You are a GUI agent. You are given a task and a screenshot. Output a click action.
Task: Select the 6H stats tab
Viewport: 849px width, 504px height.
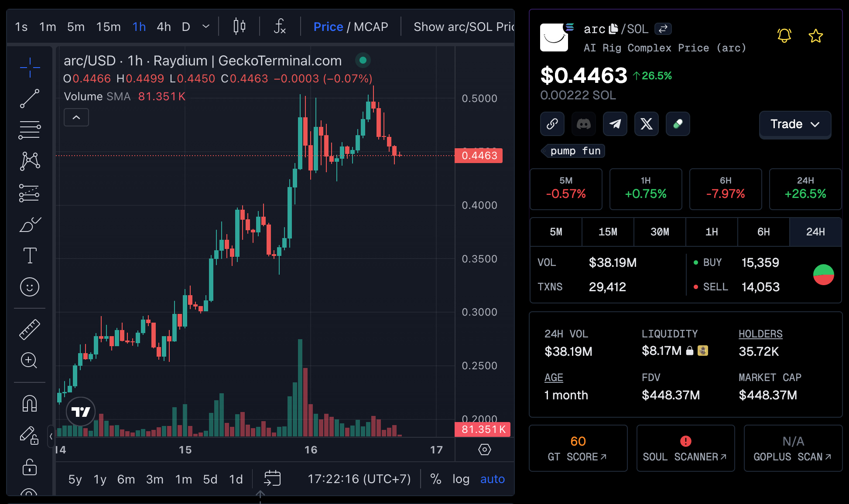coord(763,232)
